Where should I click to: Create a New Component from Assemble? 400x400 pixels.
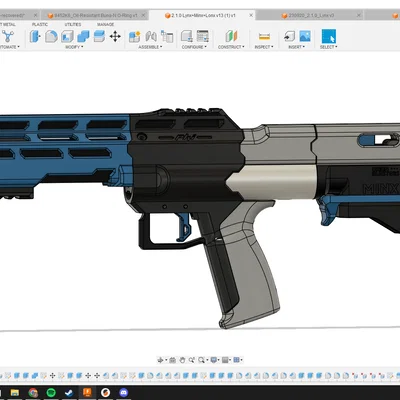pyautogui.click(x=135, y=36)
